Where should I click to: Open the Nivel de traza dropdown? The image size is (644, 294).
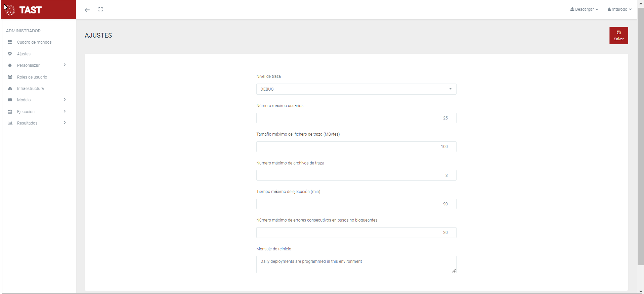point(356,89)
